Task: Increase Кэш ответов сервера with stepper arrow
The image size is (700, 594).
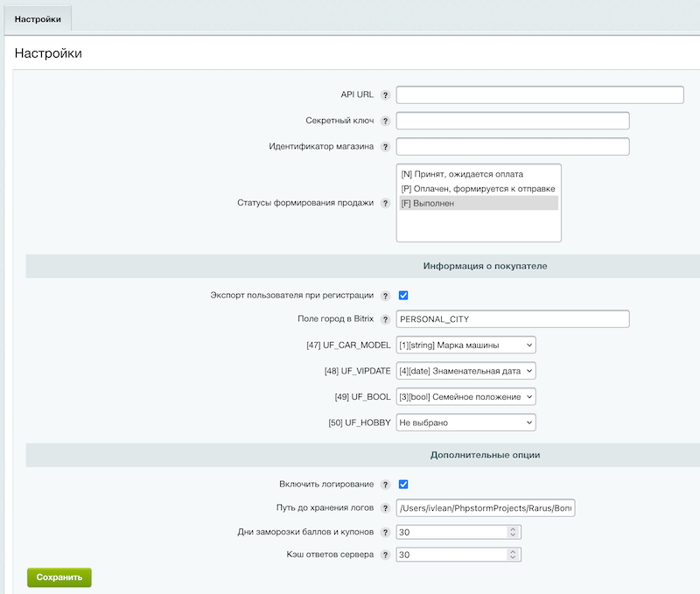Action: click(514, 549)
